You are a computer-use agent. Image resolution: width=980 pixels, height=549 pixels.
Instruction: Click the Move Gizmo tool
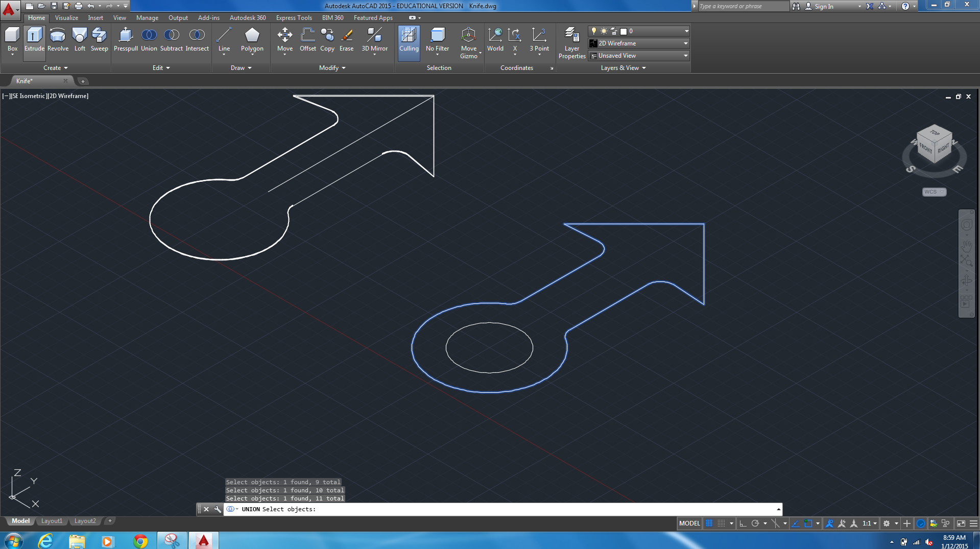point(469,43)
